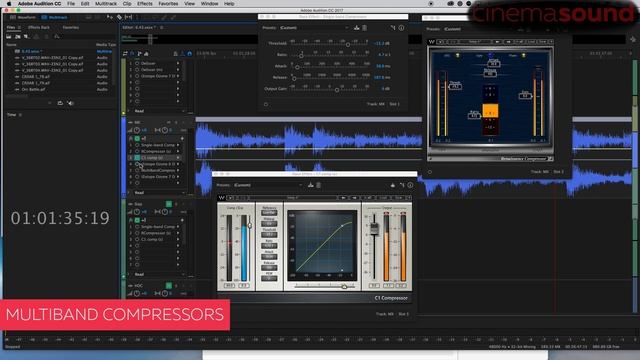
Task: Click Threshold value button in C1 Compressor
Action: pos(269,235)
